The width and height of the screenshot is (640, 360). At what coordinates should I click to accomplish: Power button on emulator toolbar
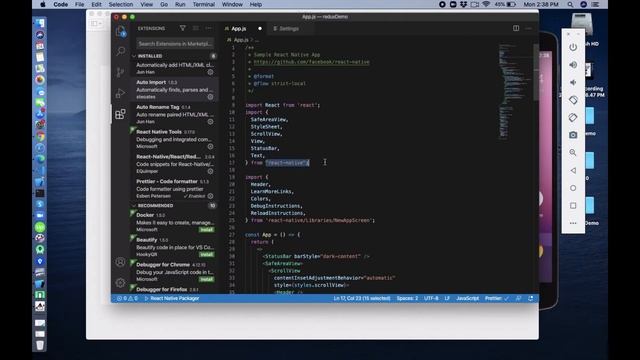[573, 47]
